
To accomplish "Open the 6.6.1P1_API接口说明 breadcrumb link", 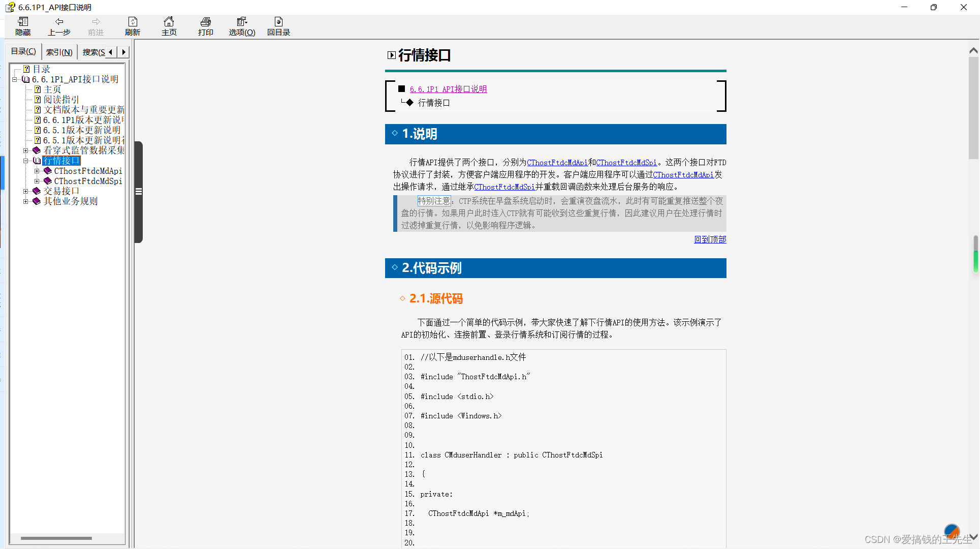I will (448, 89).
